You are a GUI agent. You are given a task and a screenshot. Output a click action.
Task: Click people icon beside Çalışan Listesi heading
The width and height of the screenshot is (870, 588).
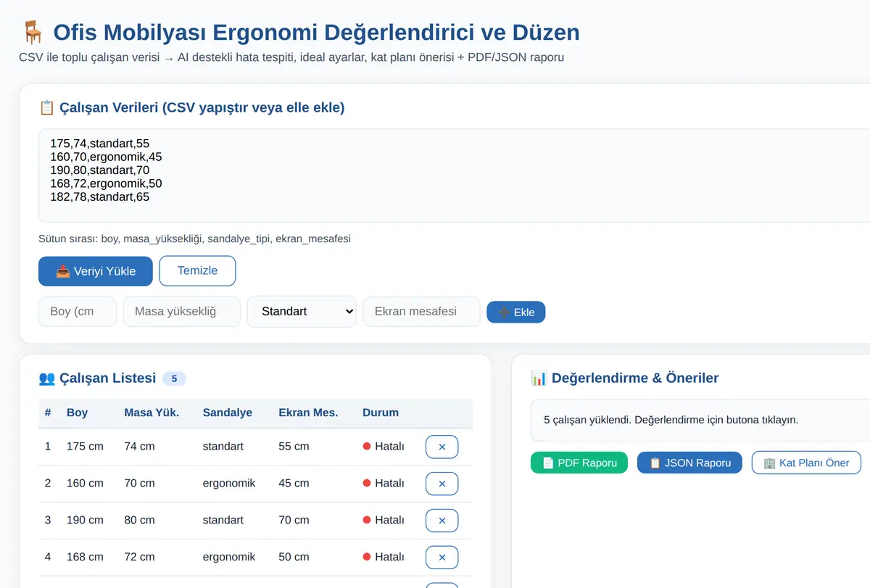click(x=46, y=378)
